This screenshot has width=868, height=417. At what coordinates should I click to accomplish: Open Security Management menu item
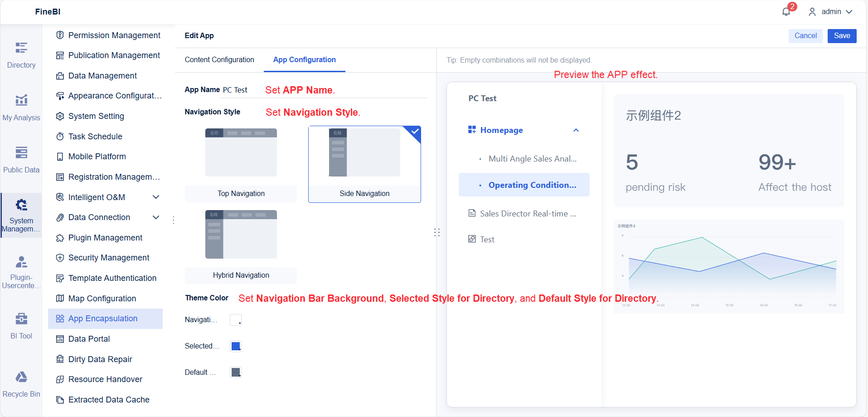pos(105,258)
